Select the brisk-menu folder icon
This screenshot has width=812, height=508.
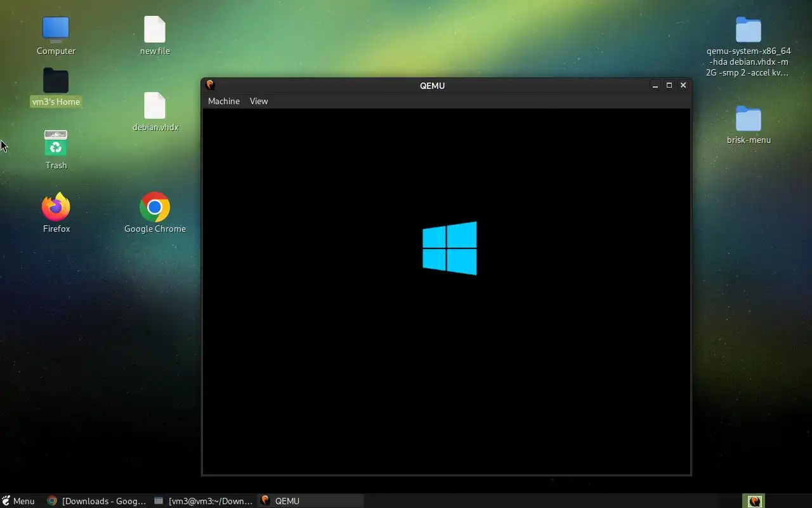[x=749, y=119]
